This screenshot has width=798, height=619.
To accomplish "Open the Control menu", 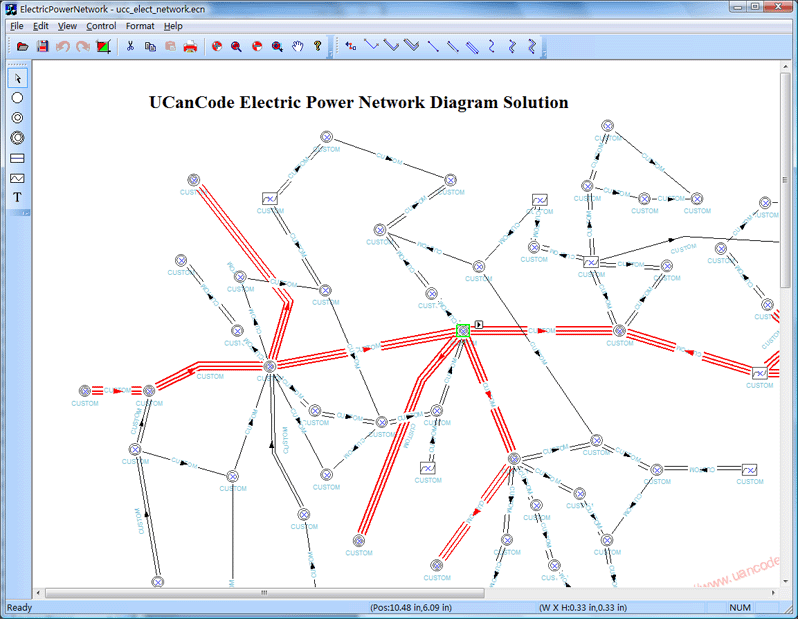I will (101, 26).
